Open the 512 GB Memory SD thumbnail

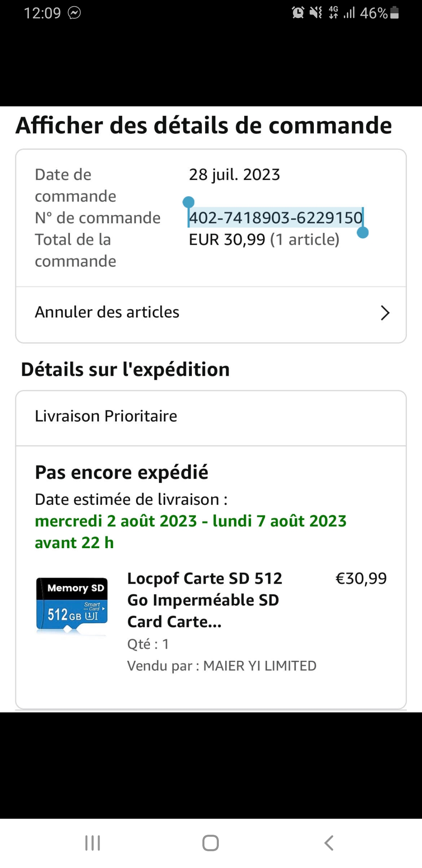point(72,604)
